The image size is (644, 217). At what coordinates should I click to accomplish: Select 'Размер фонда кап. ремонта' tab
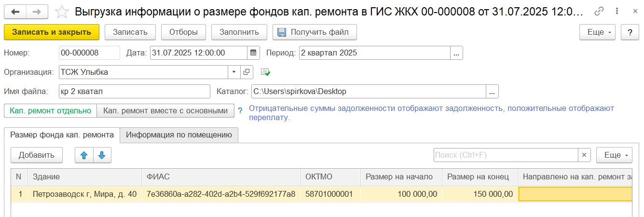[62, 135]
